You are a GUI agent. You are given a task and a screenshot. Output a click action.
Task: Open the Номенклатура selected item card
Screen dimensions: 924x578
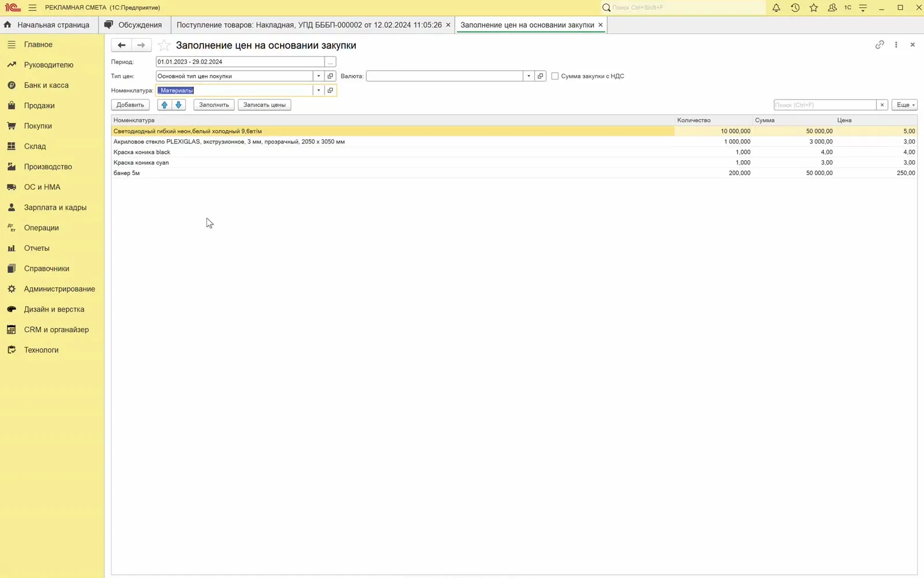330,90
